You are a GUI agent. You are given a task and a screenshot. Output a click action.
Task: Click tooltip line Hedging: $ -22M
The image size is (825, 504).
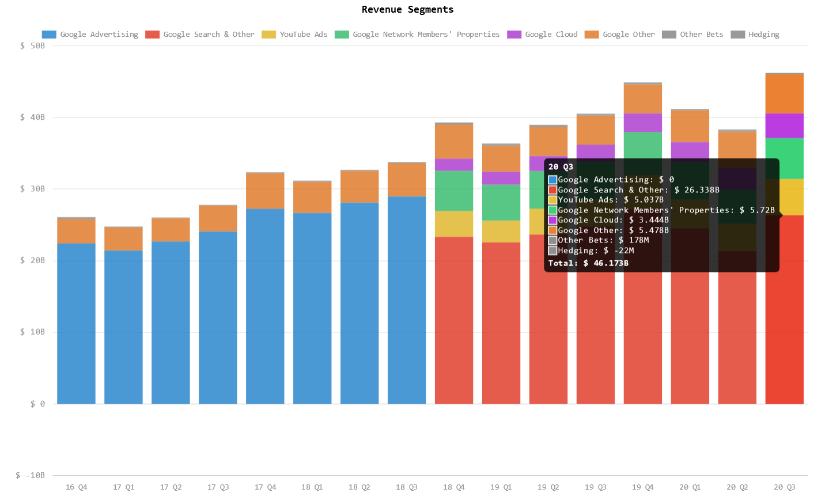point(591,251)
